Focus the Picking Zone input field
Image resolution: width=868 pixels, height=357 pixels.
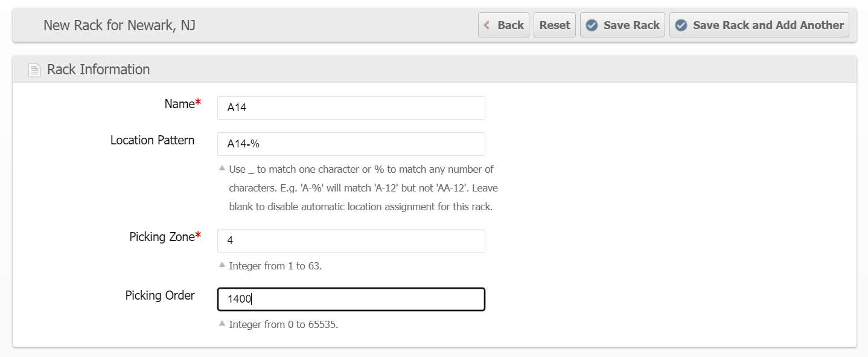[x=351, y=240]
